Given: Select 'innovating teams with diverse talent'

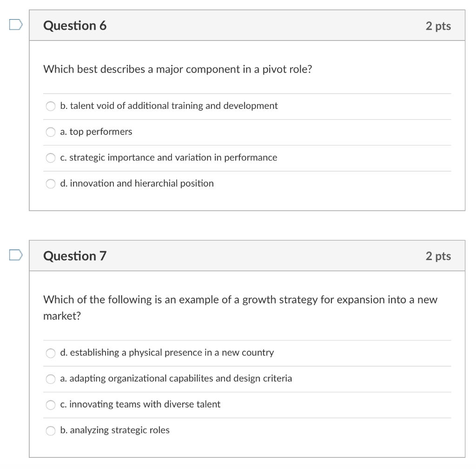Looking at the screenshot, I should [50, 405].
